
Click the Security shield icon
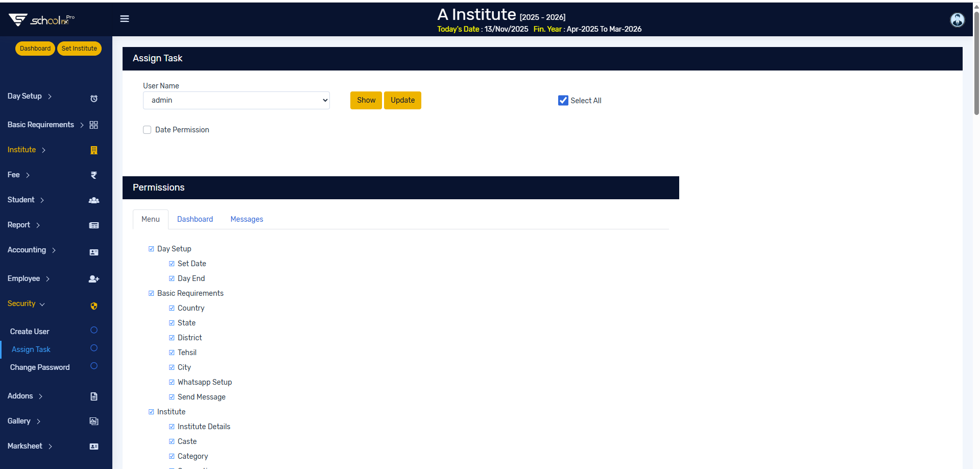coord(94,306)
